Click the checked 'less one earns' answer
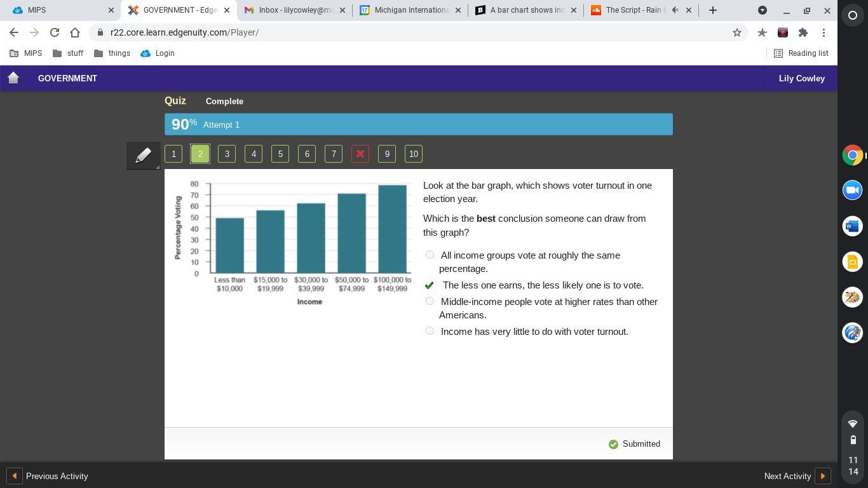This screenshot has height=488, width=868. tap(430, 285)
